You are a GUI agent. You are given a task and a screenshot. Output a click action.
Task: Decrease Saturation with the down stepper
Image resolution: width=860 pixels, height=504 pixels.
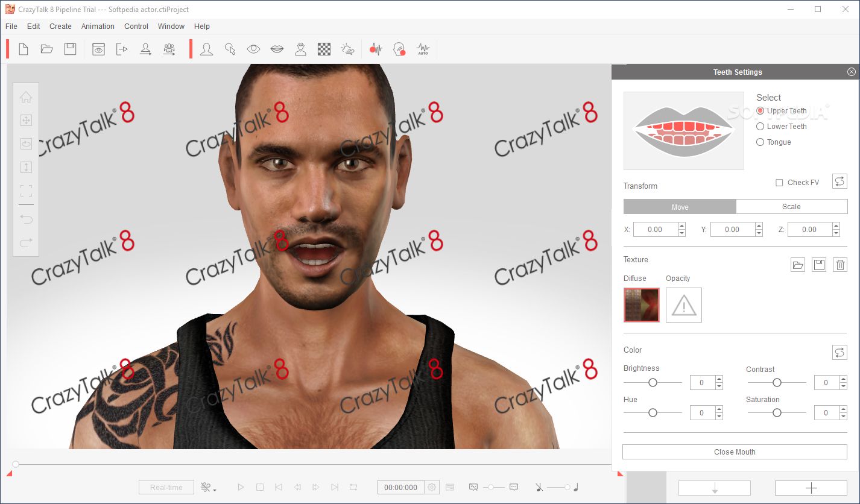843,416
